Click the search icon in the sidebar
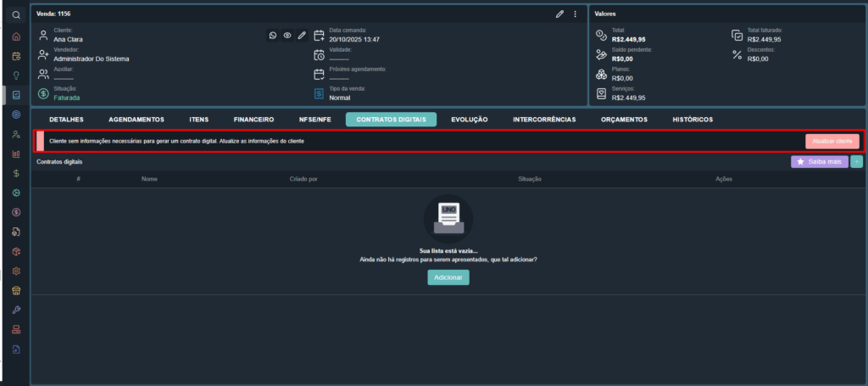Screen dimensions: 868x386 16,15
